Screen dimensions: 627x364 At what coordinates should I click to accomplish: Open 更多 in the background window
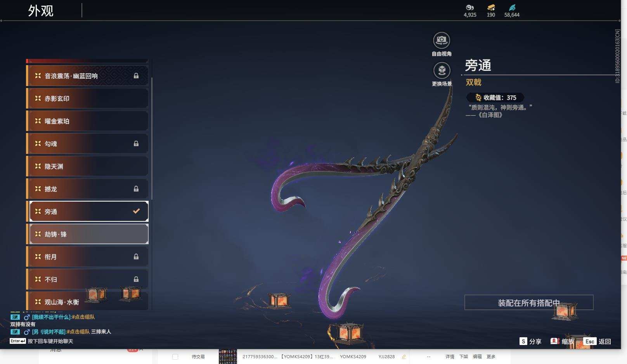coord(491,357)
